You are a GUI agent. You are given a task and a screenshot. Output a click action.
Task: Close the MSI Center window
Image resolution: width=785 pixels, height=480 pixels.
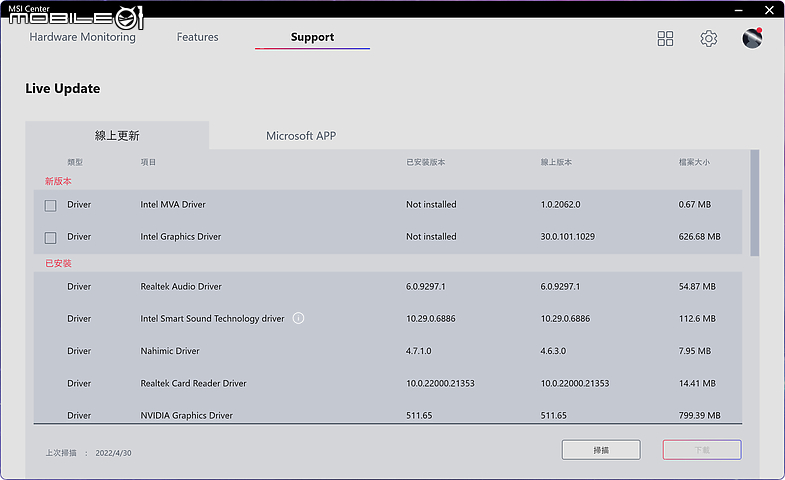769,10
